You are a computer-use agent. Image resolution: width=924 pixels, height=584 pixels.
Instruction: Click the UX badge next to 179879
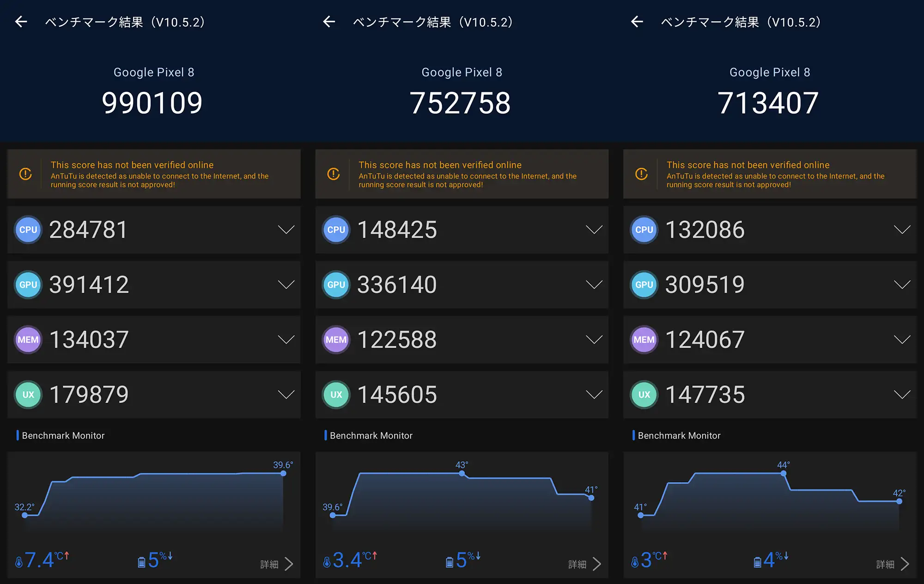(x=28, y=395)
